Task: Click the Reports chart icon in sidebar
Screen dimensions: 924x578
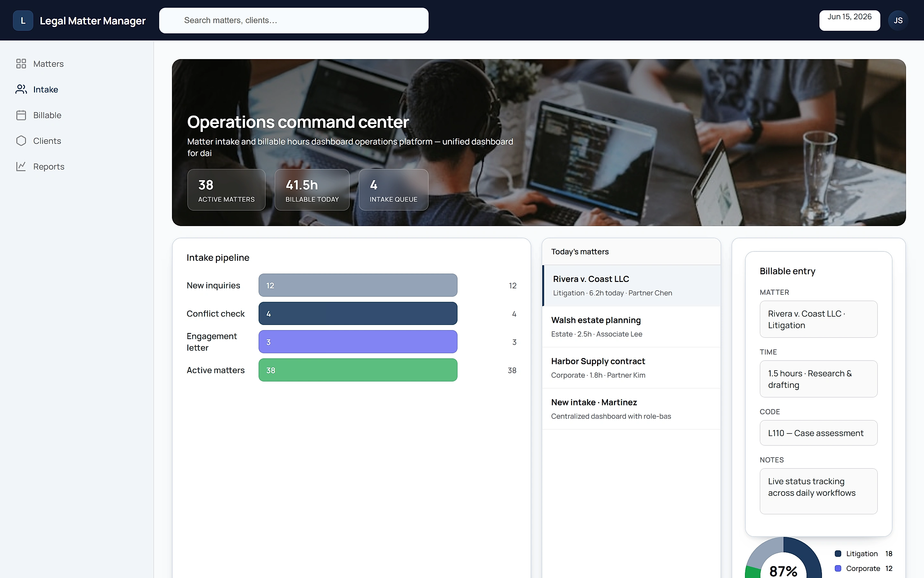Action: (21, 166)
